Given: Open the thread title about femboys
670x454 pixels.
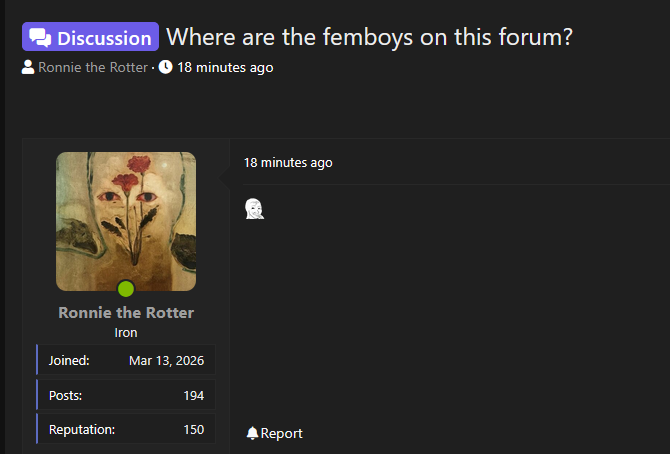Looking at the screenshot, I should coord(369,37).
